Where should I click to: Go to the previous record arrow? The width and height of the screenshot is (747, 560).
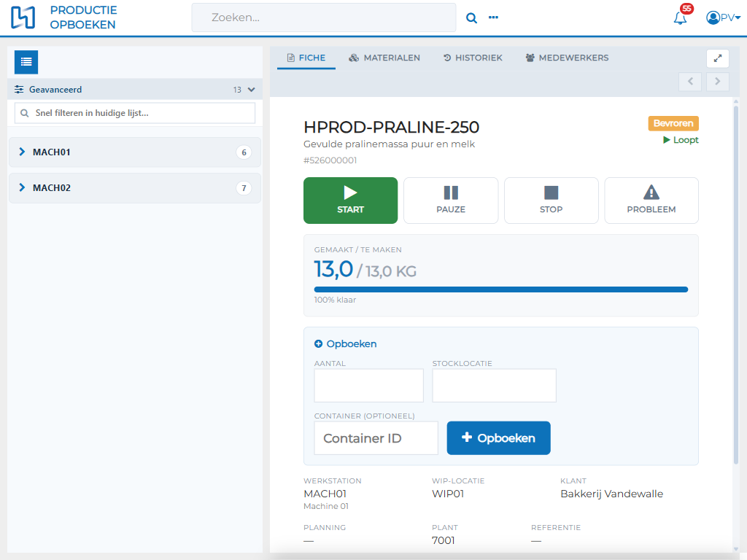point(690,82)
